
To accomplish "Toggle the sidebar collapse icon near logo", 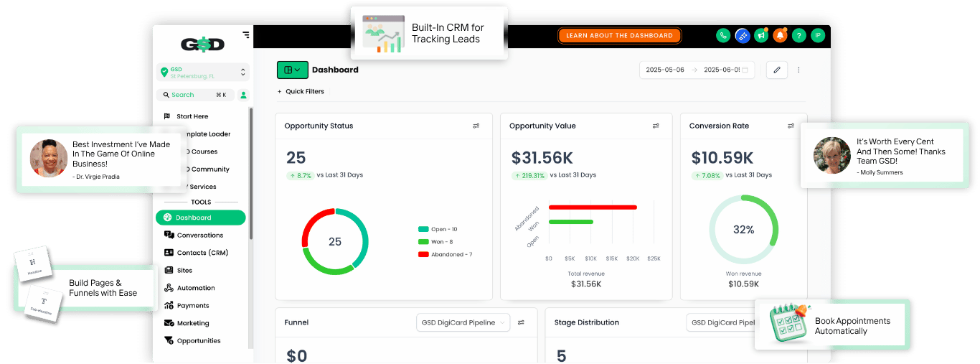I will pyautogui.click(x=246, y=34).
